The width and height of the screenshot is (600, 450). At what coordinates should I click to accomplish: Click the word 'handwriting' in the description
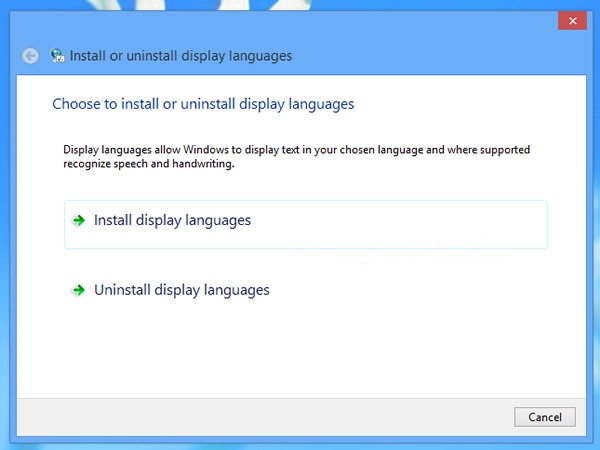(x=203, y=164)
